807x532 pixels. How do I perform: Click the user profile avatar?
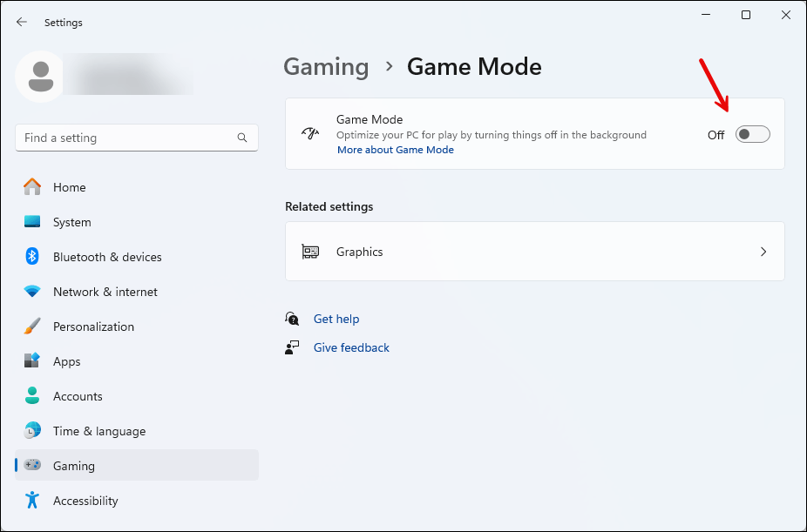(39, 77)
